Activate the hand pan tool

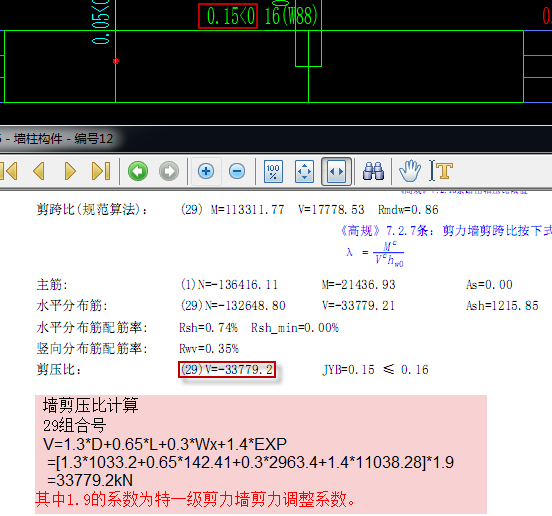410,171
